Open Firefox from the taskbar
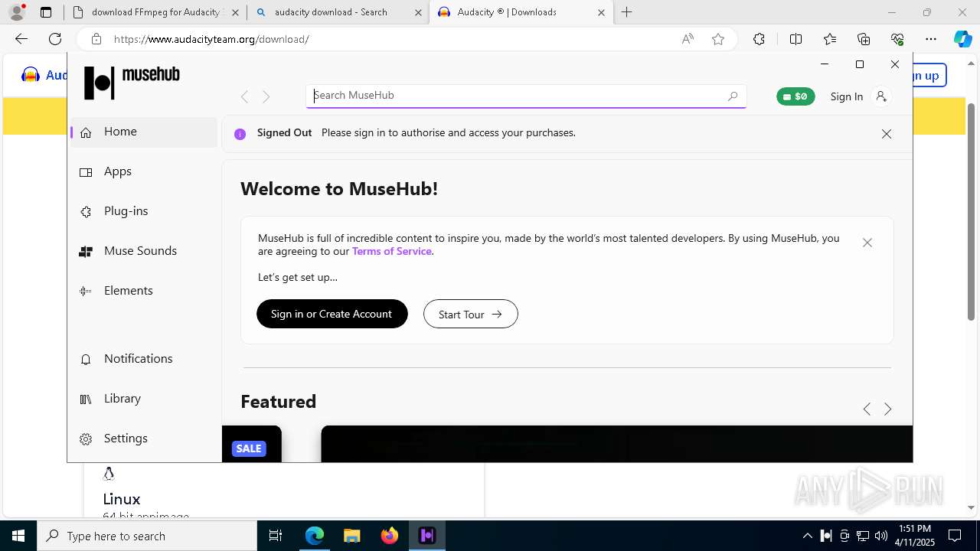 pyautogui.click(x=390, y=536)
